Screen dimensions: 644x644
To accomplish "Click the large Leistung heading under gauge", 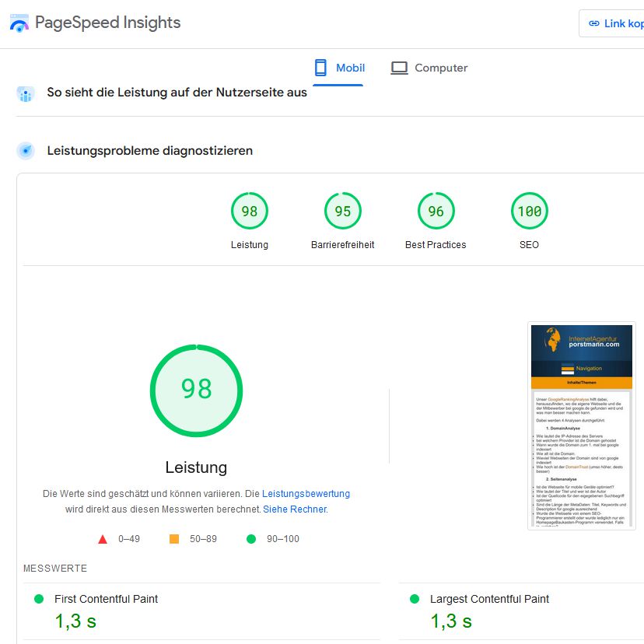I will [x=196, y=467].
